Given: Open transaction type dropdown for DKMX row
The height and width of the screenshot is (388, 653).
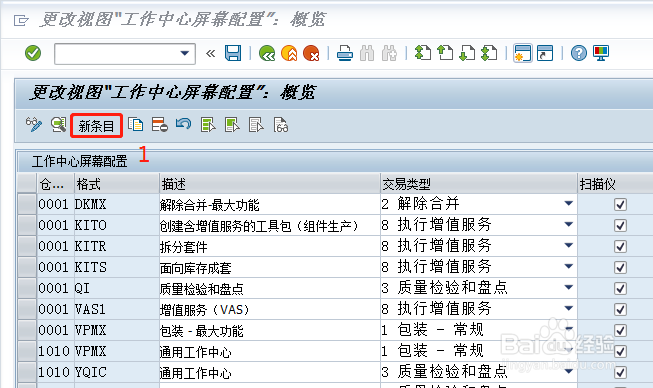Looking at the screenshot, I should tap(568, 204).
